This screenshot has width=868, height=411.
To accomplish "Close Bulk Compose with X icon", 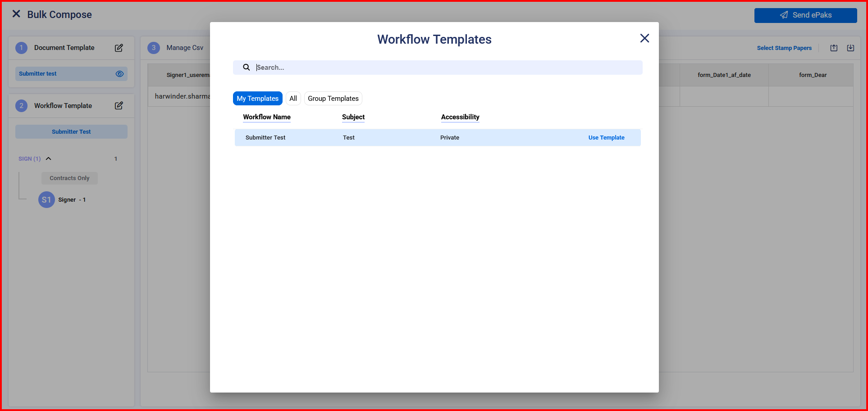I will coord(16,14).
